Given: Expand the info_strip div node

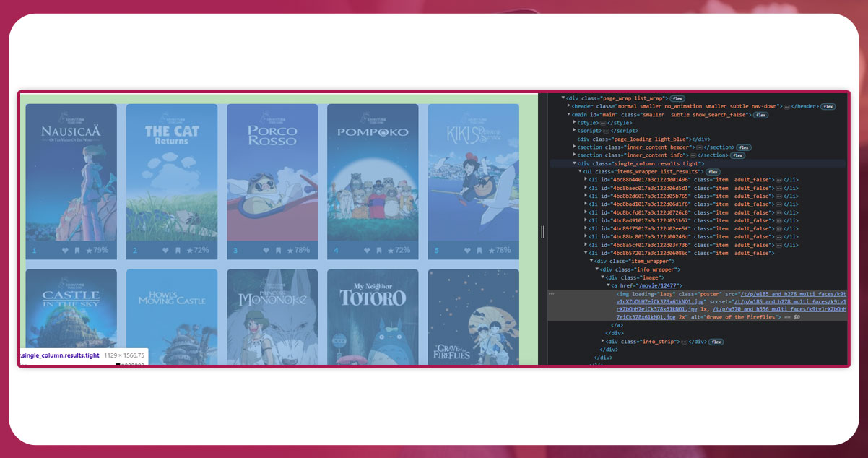Looking at the screenshot, I should pyautogui.click(x=603, y=341).
